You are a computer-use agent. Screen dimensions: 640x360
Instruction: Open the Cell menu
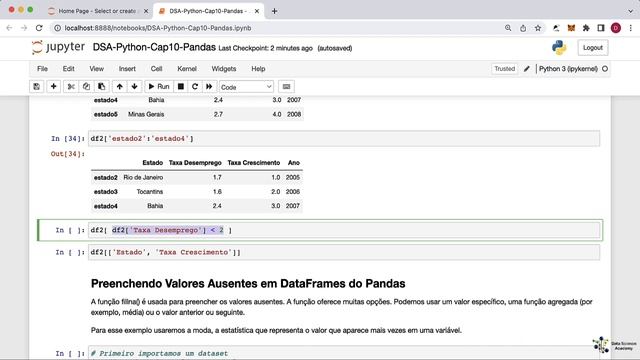coord(156,69)
